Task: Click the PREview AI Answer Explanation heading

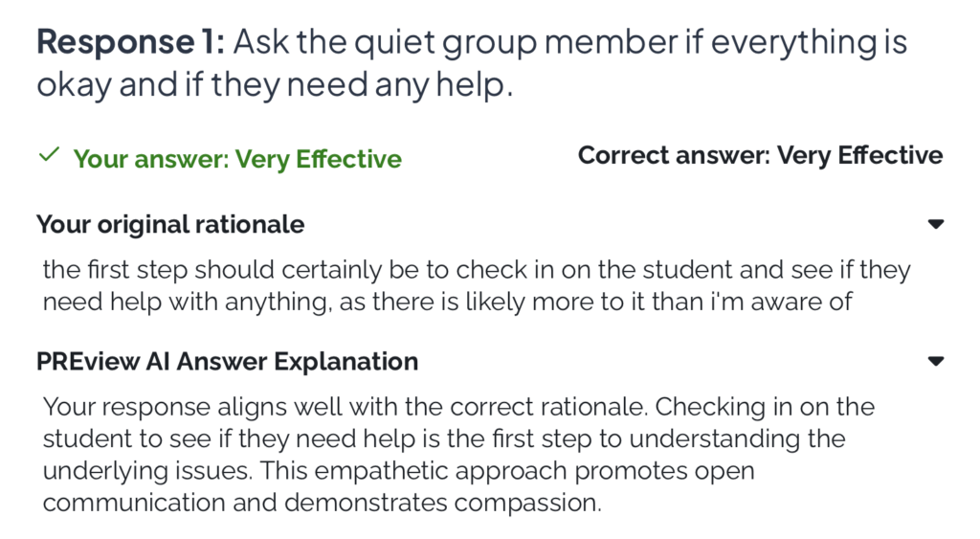Action: coord(227,362)
